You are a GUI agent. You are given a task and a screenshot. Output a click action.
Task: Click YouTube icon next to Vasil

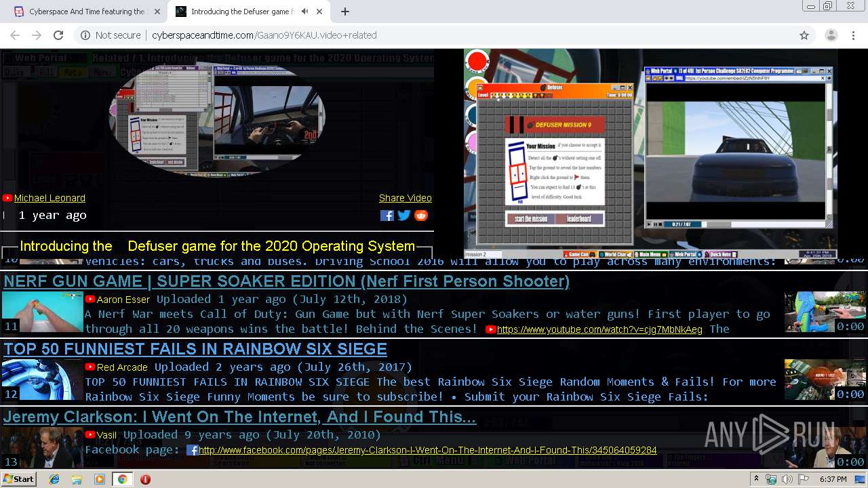90,434
